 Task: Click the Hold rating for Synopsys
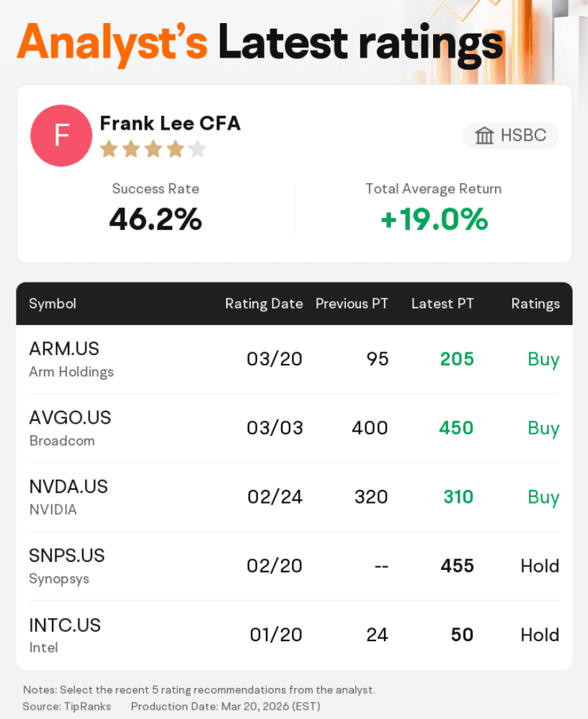point(540,566)
